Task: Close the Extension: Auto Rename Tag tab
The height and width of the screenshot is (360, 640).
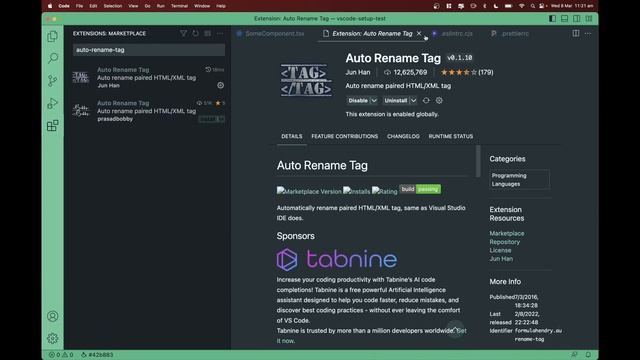Action: [x=419, y=33]
